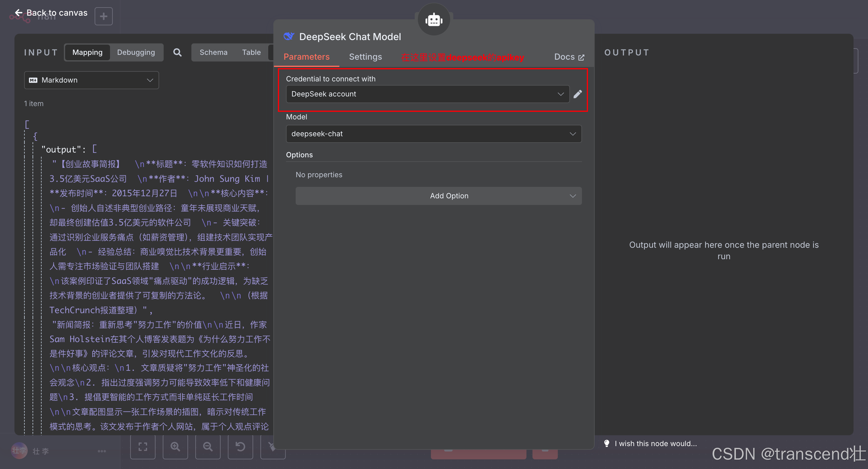This screenshot has width=868, height=469.
Task: Open the Parameters tab
Action: tap(306, 57)
